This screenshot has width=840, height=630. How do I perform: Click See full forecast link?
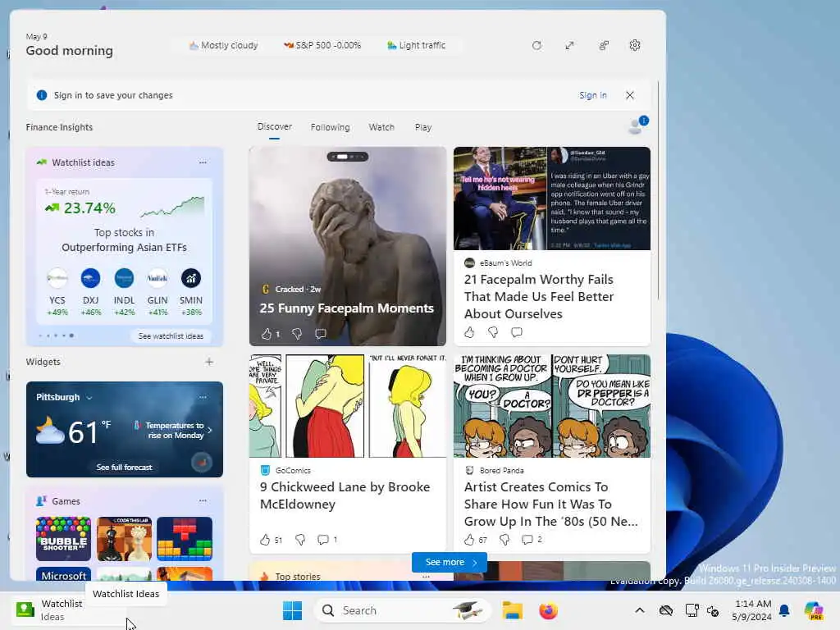125,467
